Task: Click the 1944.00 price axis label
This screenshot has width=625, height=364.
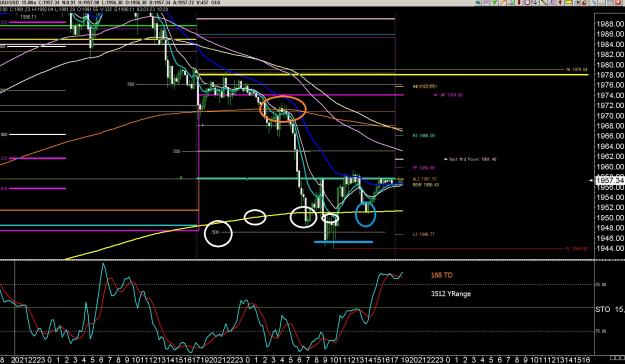Action: click(x=610, y=248)
